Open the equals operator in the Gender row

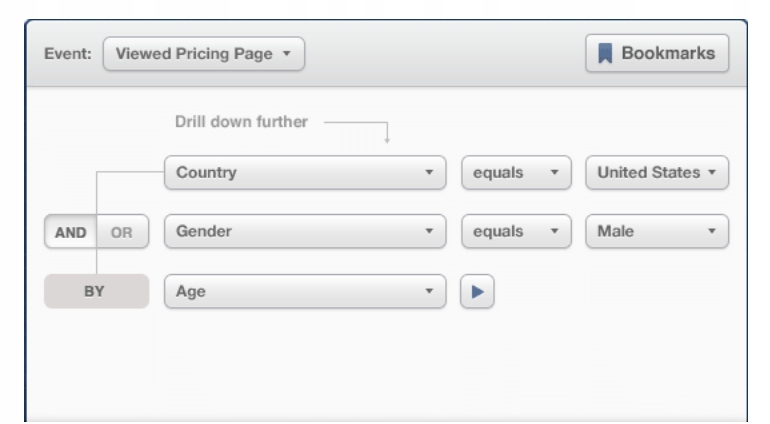[x=515, y=232]
